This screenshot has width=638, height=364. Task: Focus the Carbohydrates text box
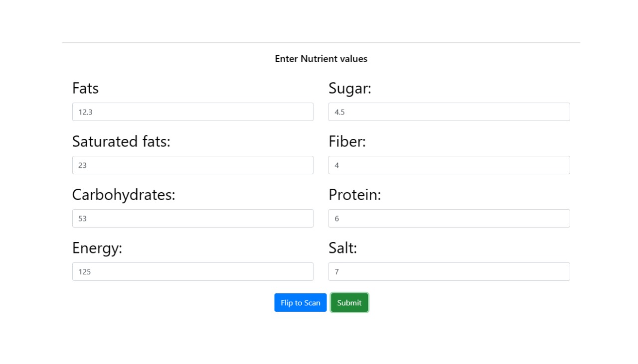pyautogui.click(x=192, y=219)
